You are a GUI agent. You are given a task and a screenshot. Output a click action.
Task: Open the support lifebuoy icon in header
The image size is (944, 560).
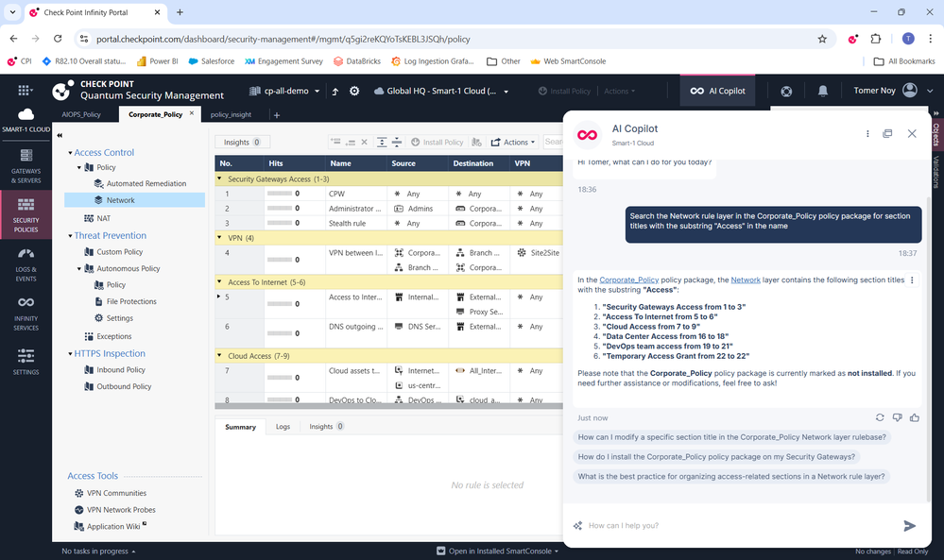click(786, 92)
